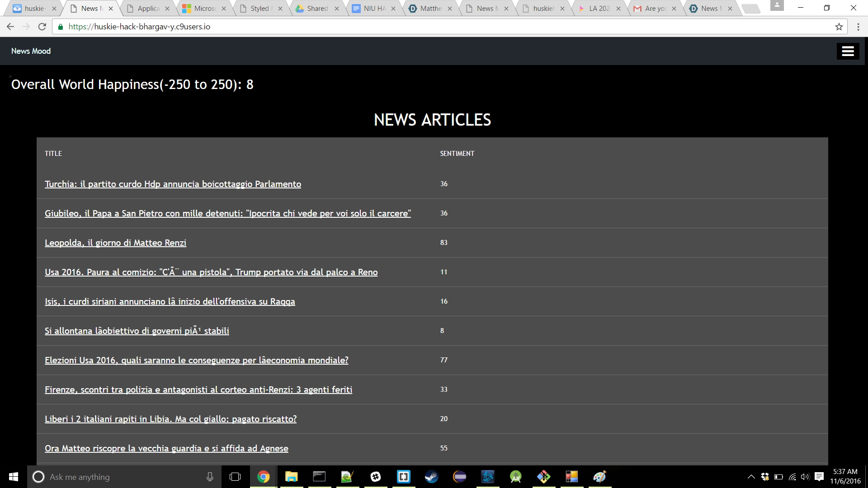Open article 'Turchia: il partito curdo Hdp'
The image size is (868, 488).
click(x=173, y=184)
